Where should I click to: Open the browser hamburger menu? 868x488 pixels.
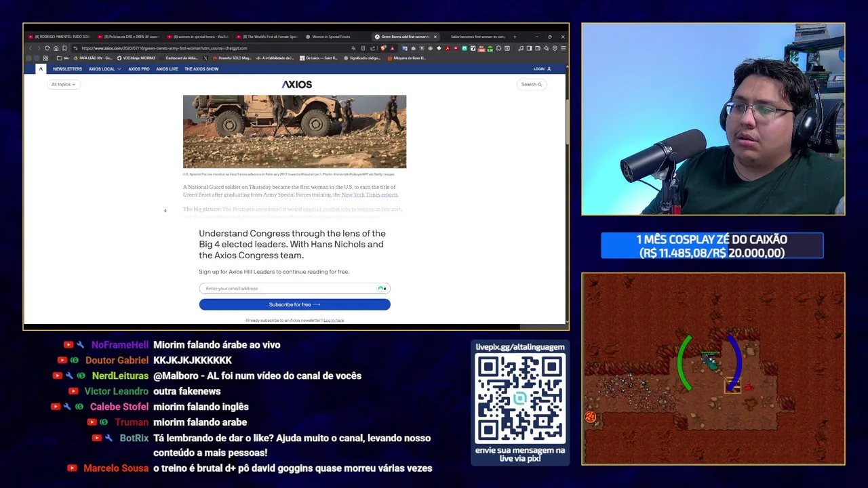[563, 48]
